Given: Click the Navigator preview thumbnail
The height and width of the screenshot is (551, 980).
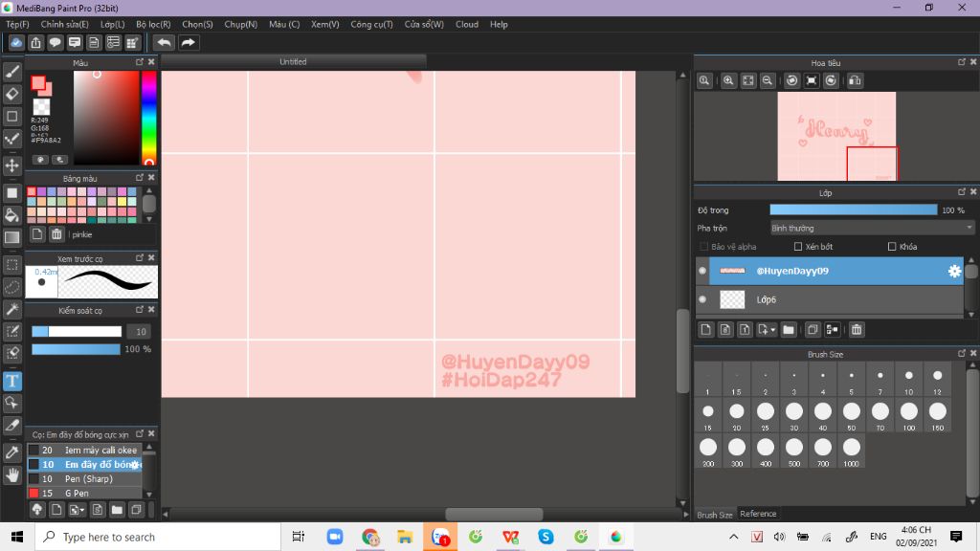Looking at the screenshot, I should click(x=836, y=136).
